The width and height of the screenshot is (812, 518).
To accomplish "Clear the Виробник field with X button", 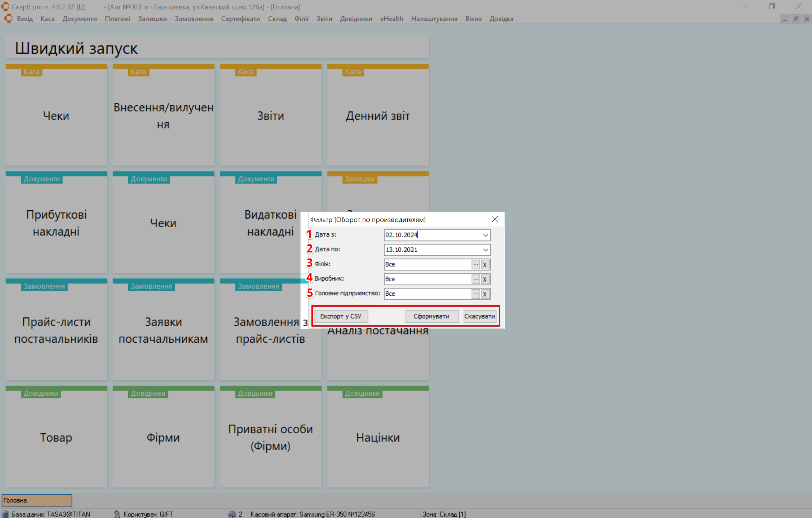I will (485, 279).
